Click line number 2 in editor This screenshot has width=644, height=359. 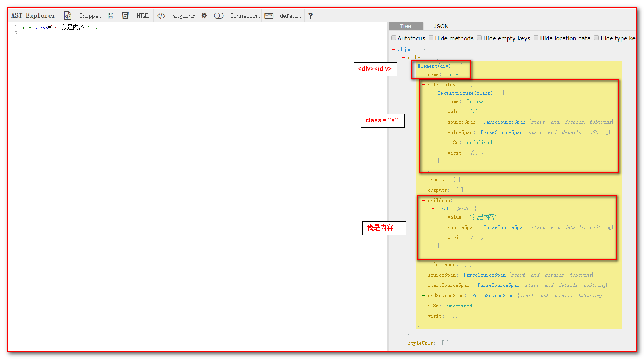[16, 34]
